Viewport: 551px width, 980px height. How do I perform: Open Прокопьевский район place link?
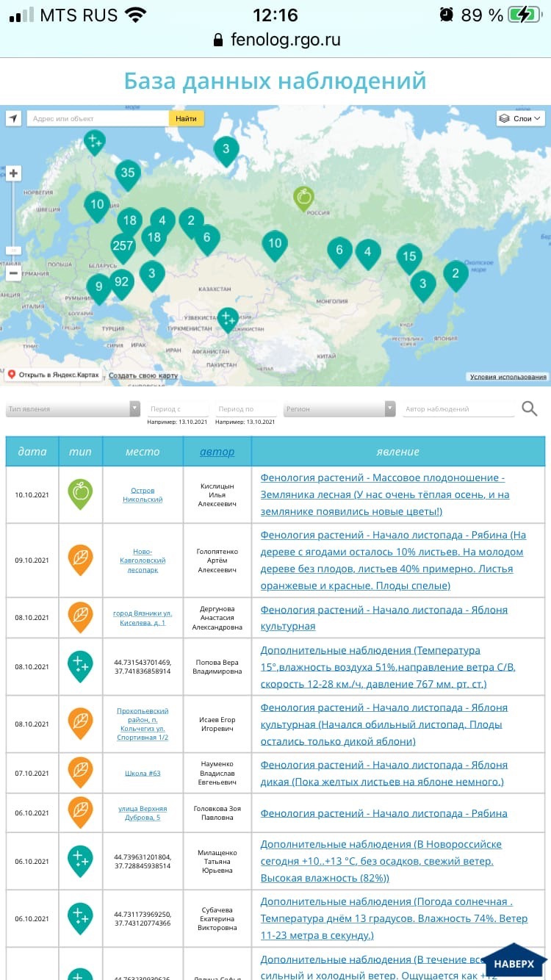click(143, 724)
